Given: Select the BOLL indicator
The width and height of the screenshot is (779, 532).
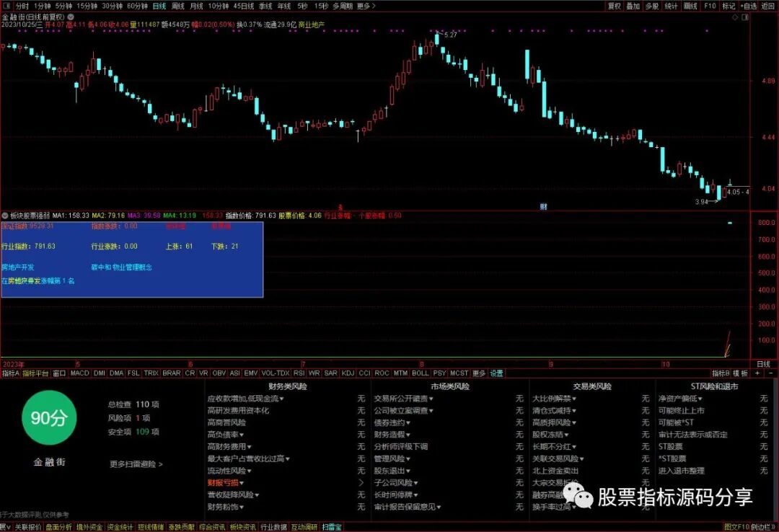Looking at the screenshot, I should click(x=421, y=373).
